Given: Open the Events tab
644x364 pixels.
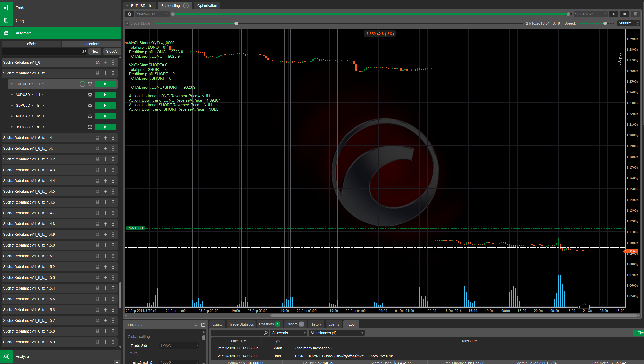Looking at the screenshot, I should click(x=334, y=324).
